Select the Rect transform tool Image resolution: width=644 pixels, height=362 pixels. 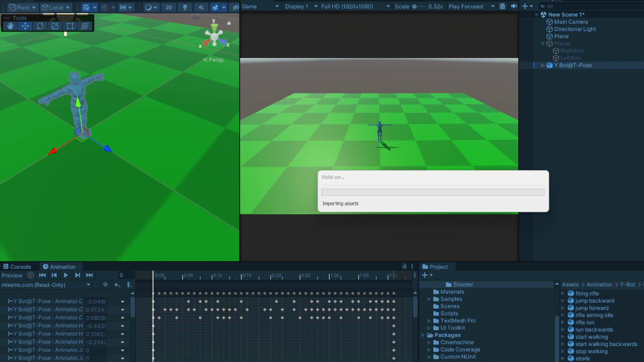coord(70,26)
